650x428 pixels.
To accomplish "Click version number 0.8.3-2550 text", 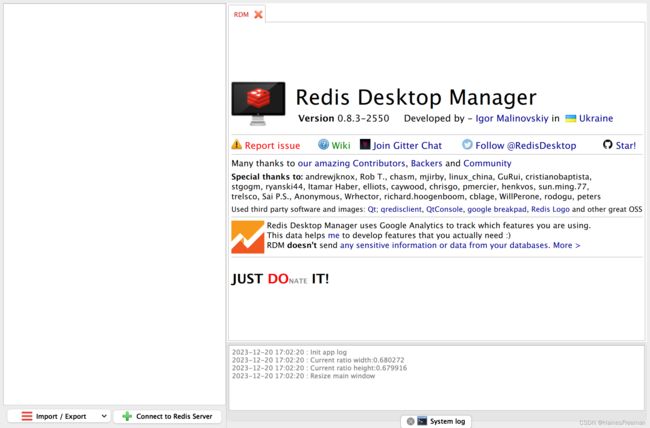I will [x=363, y=118].
